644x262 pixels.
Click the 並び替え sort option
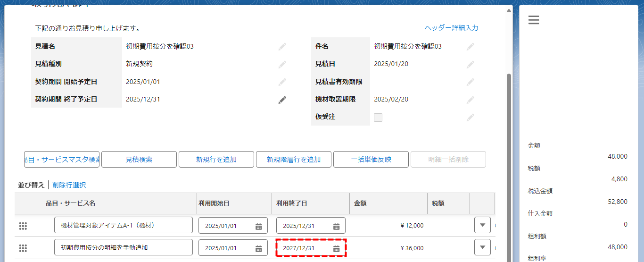pos(31,185)
